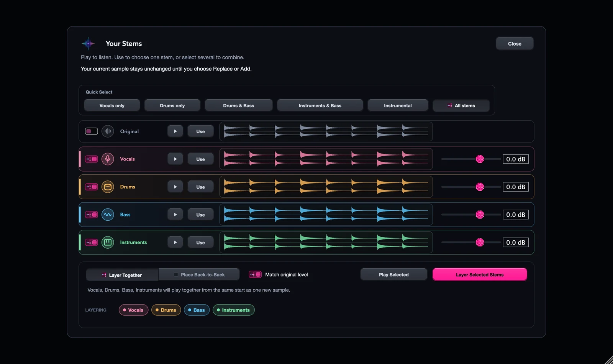Choose Drums & Bass quick select

point(239,105)
